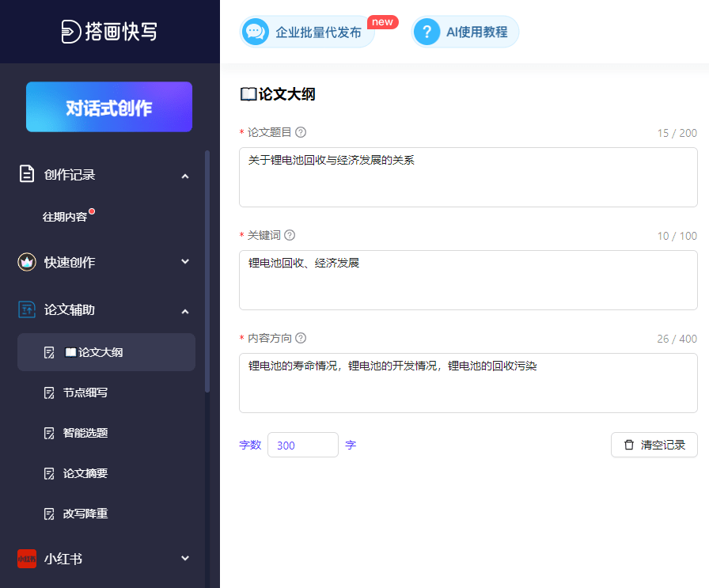Click the 字数 word count input field

tap(303, 445)
